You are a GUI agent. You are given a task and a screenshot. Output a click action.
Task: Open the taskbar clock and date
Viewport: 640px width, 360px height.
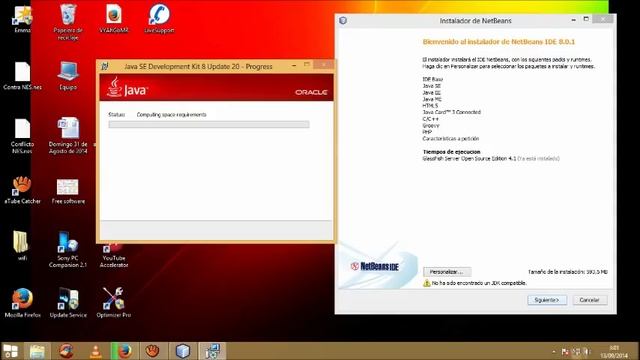pos(614,351)
